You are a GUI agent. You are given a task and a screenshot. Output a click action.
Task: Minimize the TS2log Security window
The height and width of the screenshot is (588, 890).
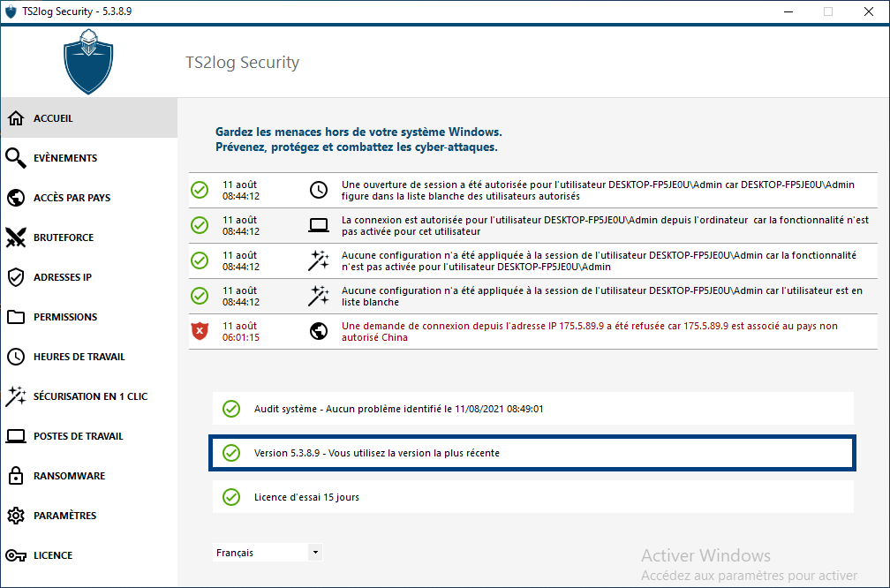click(788, 11)
